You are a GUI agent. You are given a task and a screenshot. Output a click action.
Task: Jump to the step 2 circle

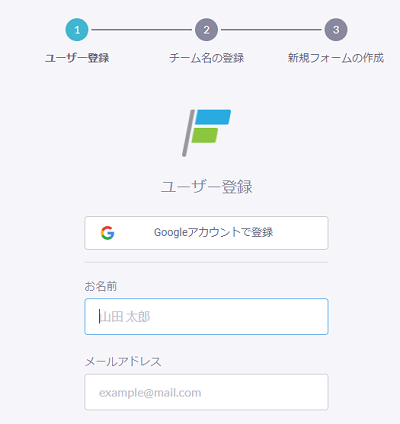(x=206, y=30)
